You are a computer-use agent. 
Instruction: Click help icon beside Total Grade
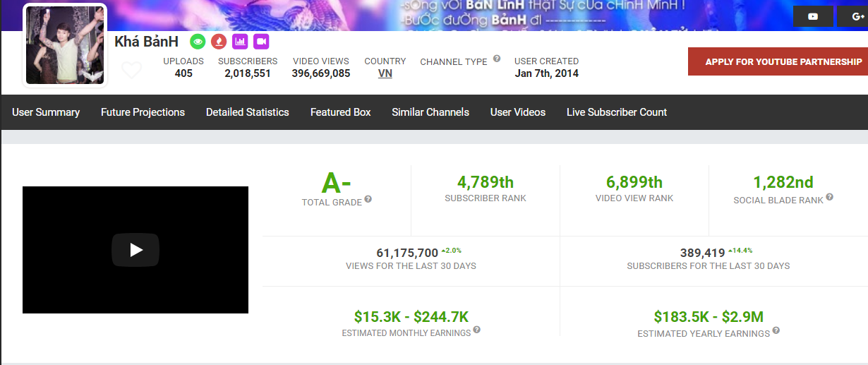(x=368, y=200)
